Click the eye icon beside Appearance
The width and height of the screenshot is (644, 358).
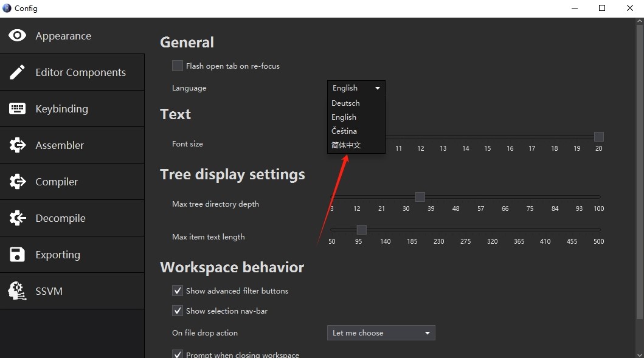click(18, 36)
